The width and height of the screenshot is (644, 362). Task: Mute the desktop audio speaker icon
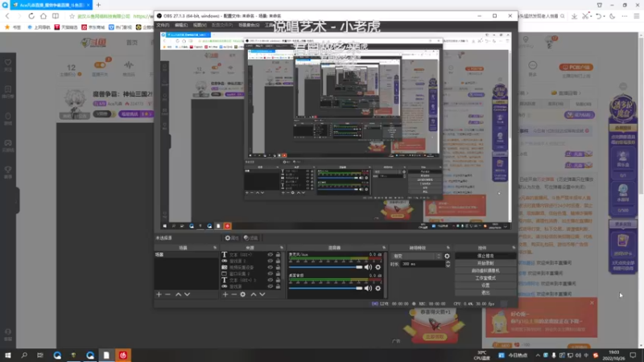[368, 288]
